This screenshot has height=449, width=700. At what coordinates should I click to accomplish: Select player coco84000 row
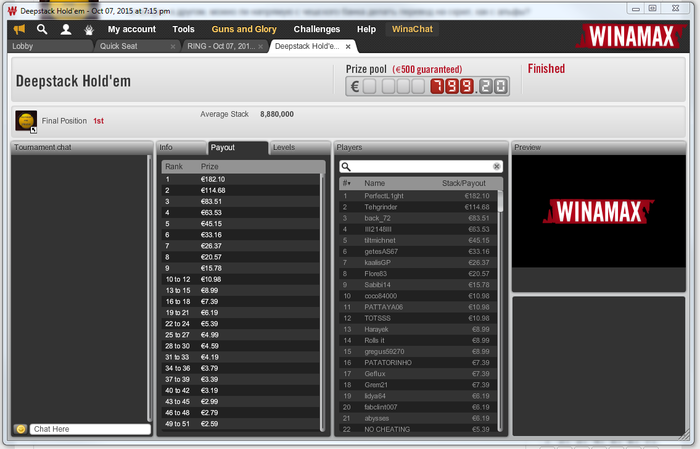[418, 296]
